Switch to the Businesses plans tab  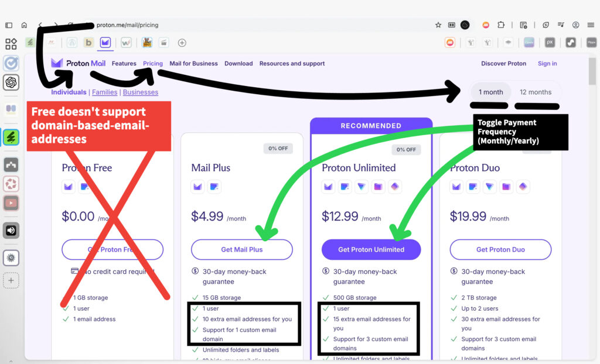pyautogui.click(x=141, y=92)
